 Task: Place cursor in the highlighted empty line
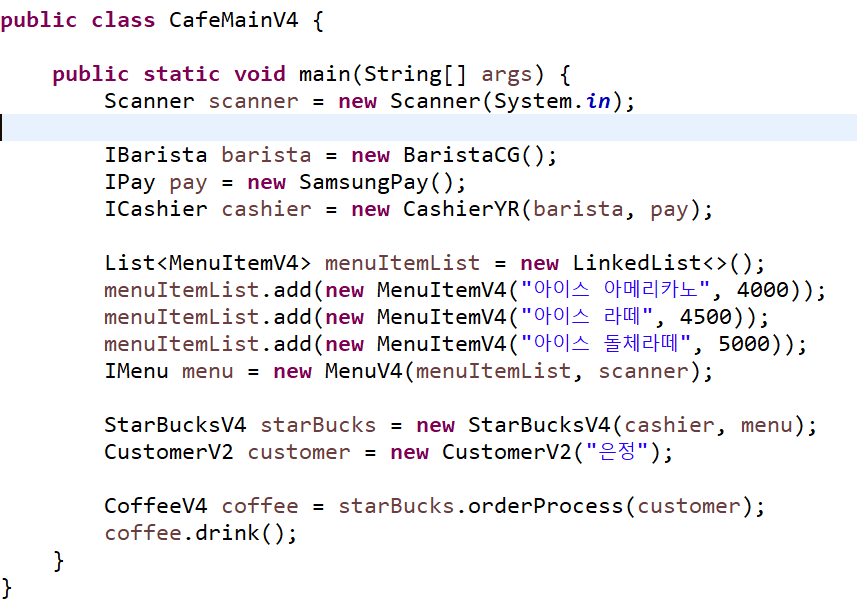428,128
